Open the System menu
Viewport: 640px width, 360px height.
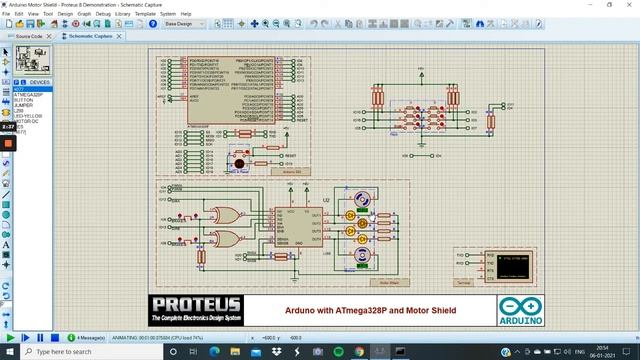pyautogui.click(x=167, y=14)
